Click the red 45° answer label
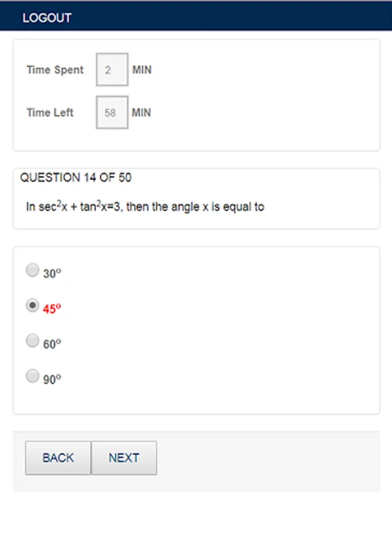 tap(52, 309)
